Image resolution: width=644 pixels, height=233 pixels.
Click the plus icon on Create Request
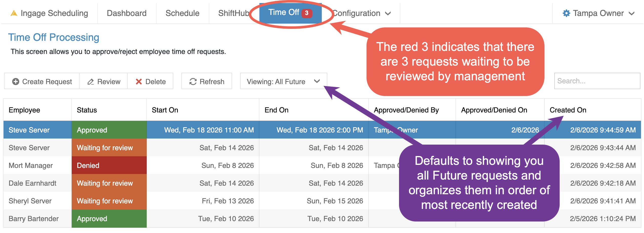16,82
